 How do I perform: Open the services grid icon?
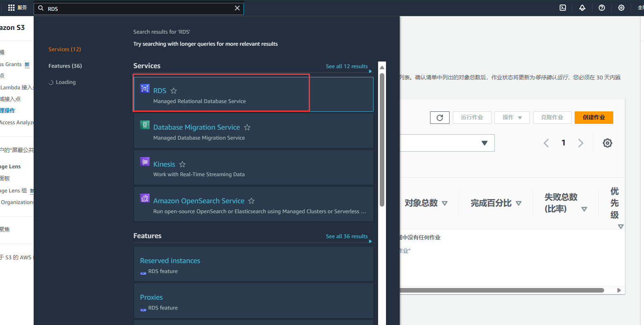pos(11,7)
